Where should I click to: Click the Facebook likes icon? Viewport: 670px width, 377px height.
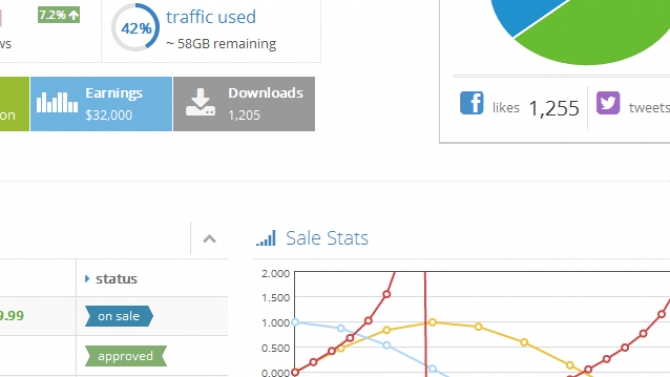click(x=472, y=103)
